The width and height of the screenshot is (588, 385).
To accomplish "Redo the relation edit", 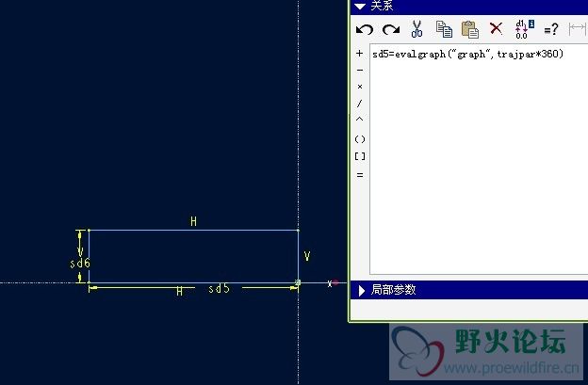I will [391, 29].
